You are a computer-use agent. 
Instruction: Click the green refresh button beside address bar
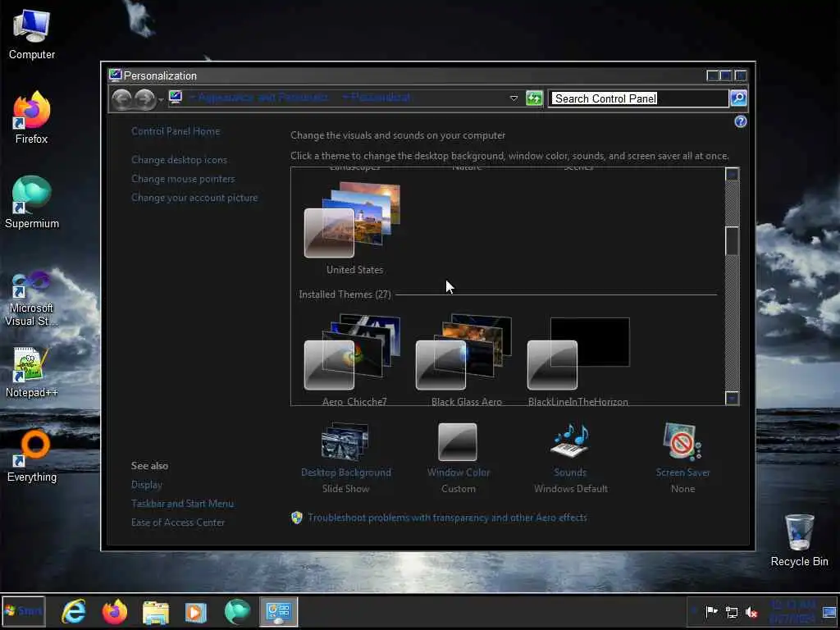(534, 98)
